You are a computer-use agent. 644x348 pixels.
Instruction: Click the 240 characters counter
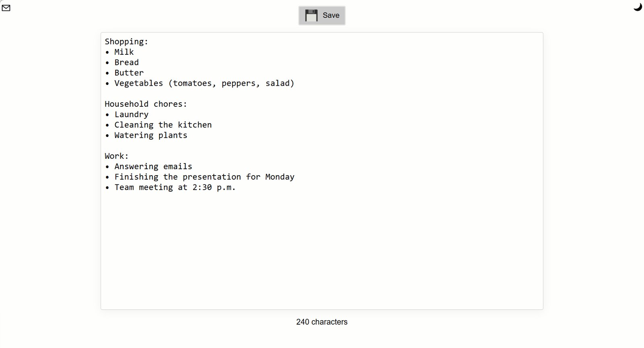point(322,322)
